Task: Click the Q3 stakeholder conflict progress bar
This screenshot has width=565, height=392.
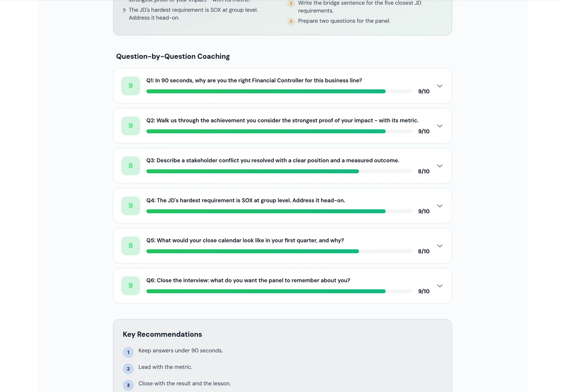Action: pos(279,171)
